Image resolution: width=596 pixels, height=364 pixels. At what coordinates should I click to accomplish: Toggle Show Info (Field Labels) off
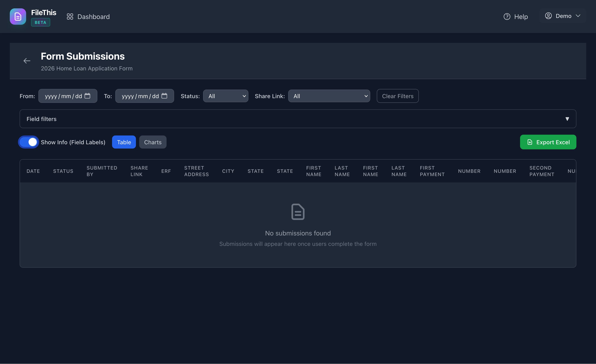(x=28, y=142)
